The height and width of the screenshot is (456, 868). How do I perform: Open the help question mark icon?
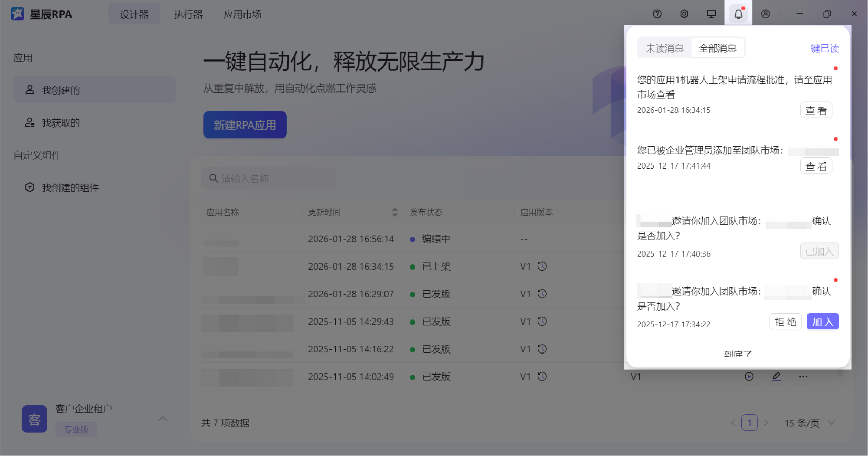[x=657, y=14]
